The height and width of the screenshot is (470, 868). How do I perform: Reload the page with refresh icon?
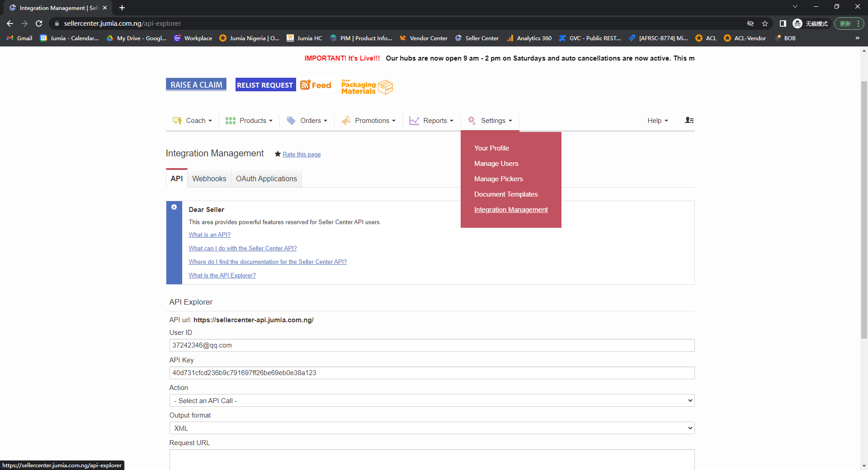click(39, 23)
